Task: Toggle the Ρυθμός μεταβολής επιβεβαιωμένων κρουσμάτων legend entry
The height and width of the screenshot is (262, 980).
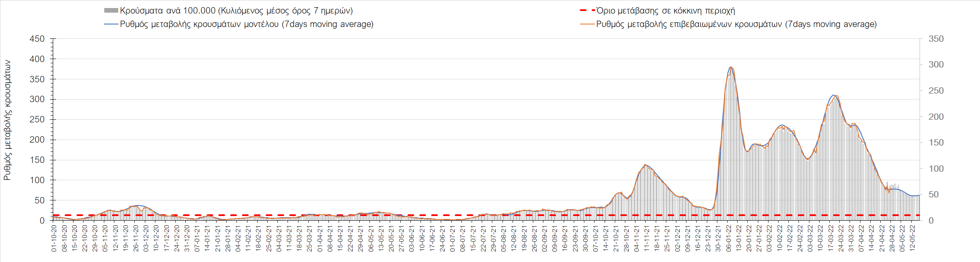Action: coord(736,24)
